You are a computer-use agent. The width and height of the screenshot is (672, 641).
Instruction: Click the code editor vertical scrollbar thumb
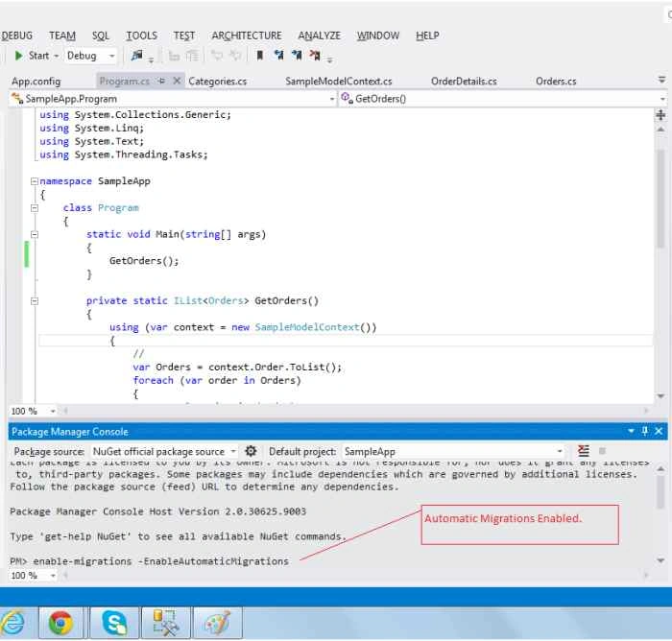point(660,199)
